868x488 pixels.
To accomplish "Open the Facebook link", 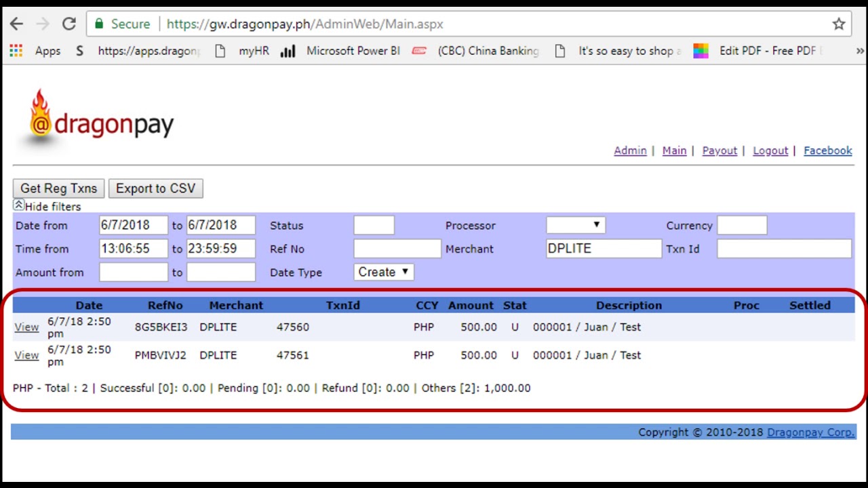I will (x=827, y=150).
